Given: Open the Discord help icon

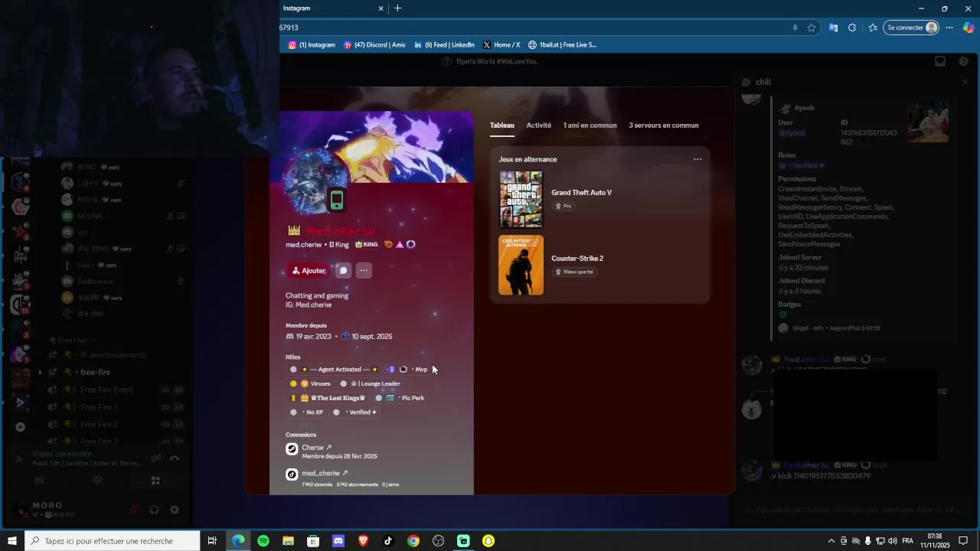Looking at the screenshot, I should (964, 62).
